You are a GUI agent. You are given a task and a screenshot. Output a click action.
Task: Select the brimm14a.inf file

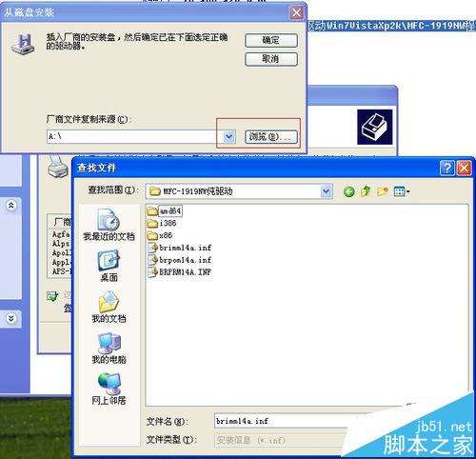[x=180, y=248]
